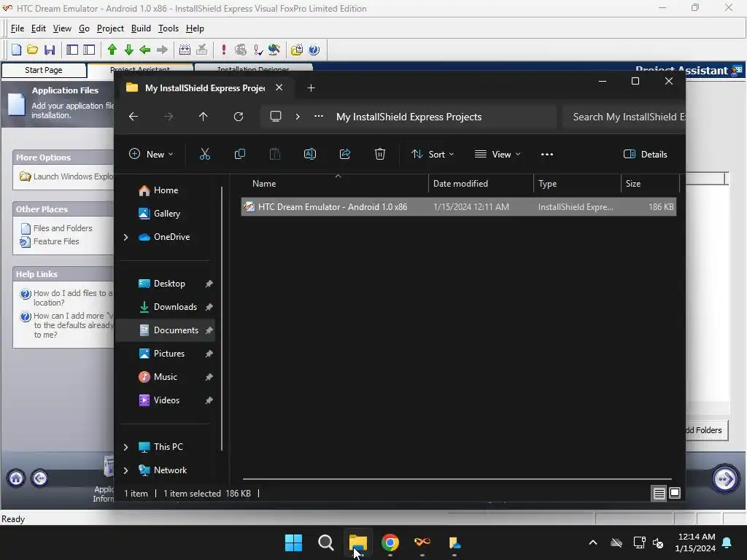Open Downloads in navigation pane
The width and height of the screenshot is (747, 560).
[x=175, y=307]
